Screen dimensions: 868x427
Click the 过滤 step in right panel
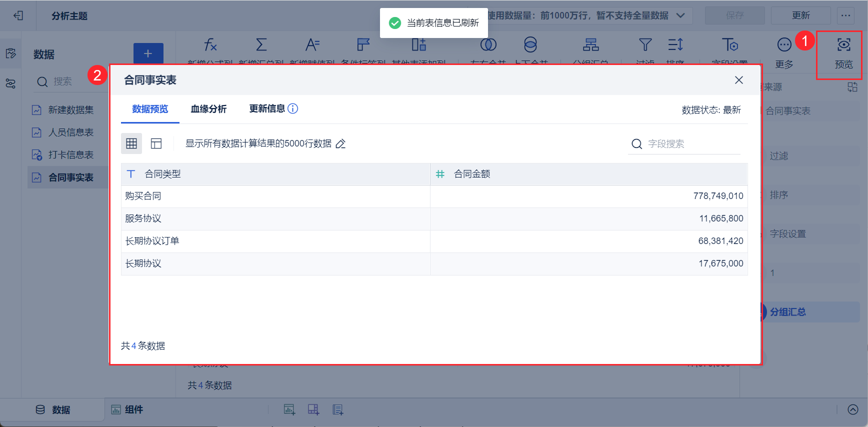pyautogui.click(x=811, y=156)
